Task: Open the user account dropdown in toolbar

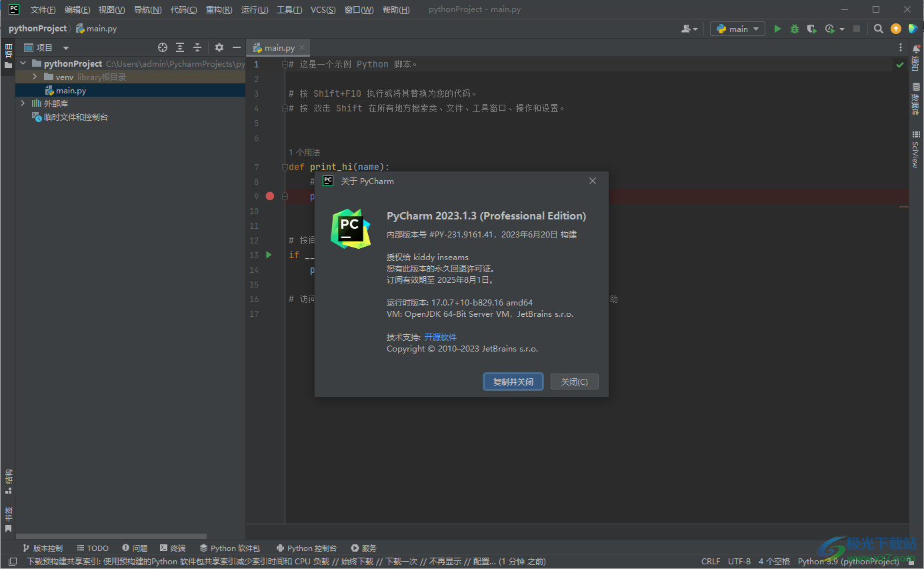Action: click(689, 29)
